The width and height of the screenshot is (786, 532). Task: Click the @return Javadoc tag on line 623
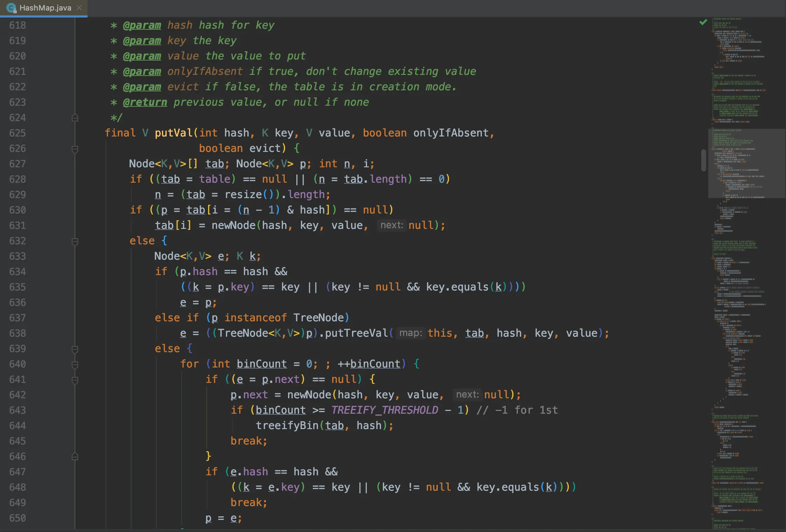tap(145, 102)
